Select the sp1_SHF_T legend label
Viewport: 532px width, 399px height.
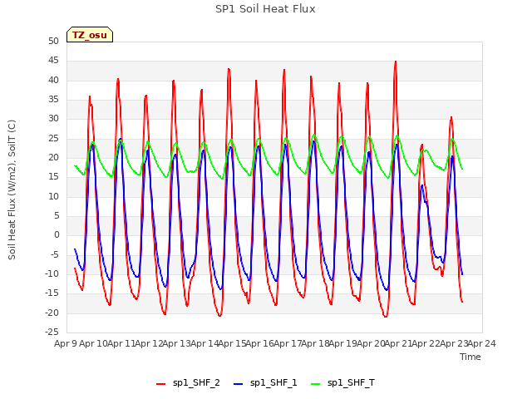[351, 382]
